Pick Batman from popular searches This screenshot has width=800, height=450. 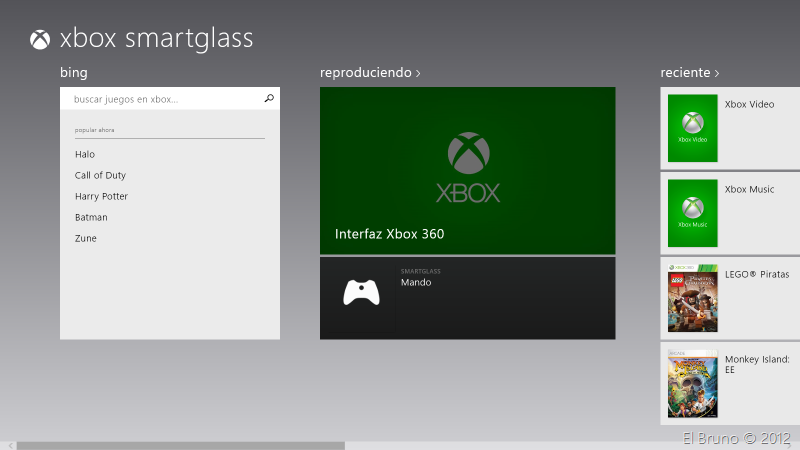point(91,217)
